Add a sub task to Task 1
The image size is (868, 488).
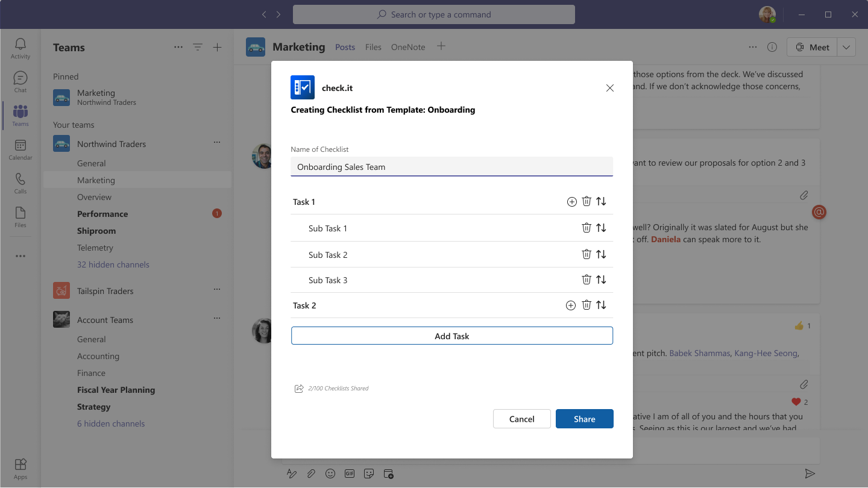click(x=572, y=202)
